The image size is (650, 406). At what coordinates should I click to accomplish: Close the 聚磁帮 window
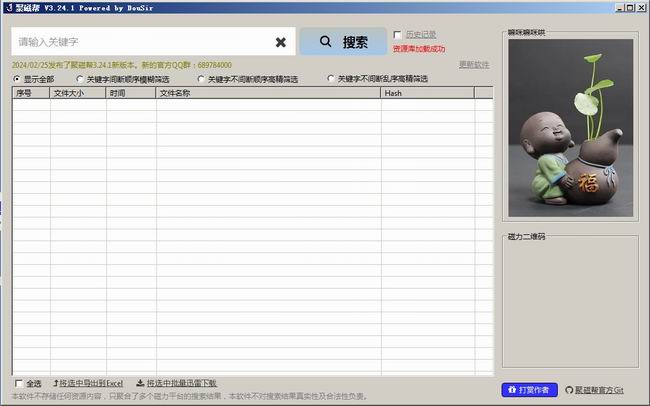(641, 7)
